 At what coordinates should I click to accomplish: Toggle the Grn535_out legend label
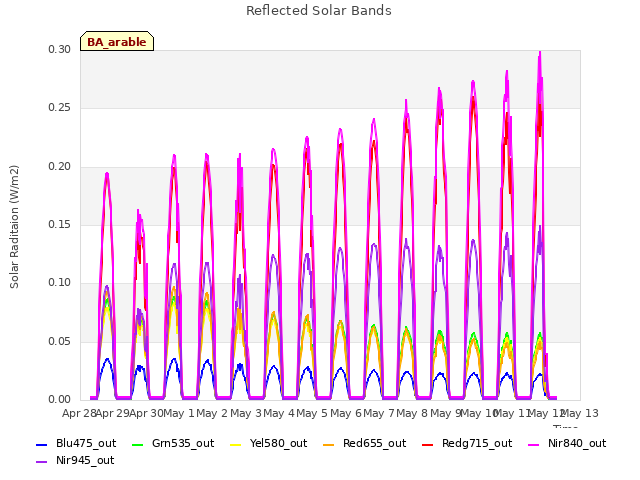[x=183, y=443]
